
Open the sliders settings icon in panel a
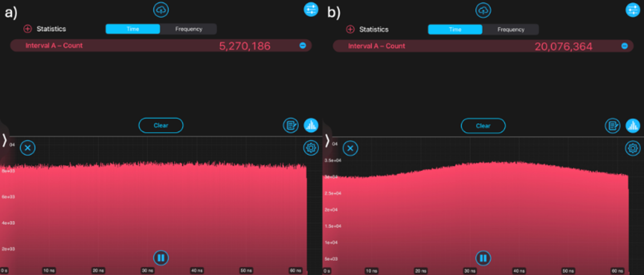(311, 10)
